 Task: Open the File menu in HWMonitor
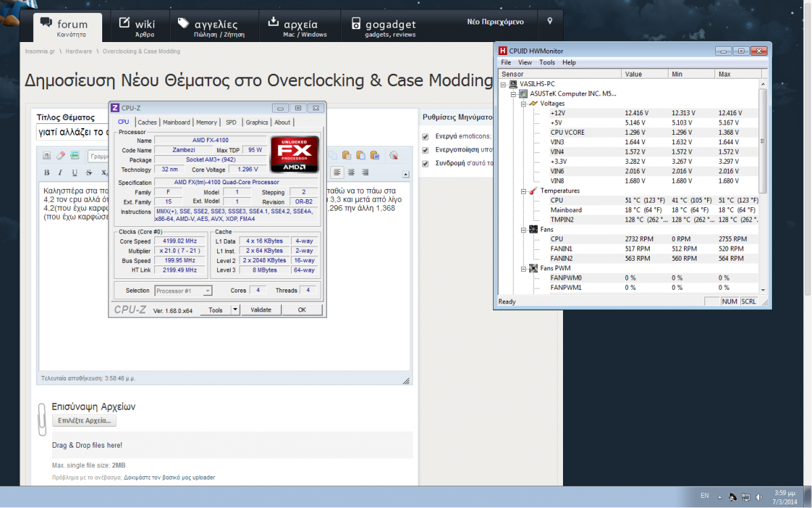(506, 62)
